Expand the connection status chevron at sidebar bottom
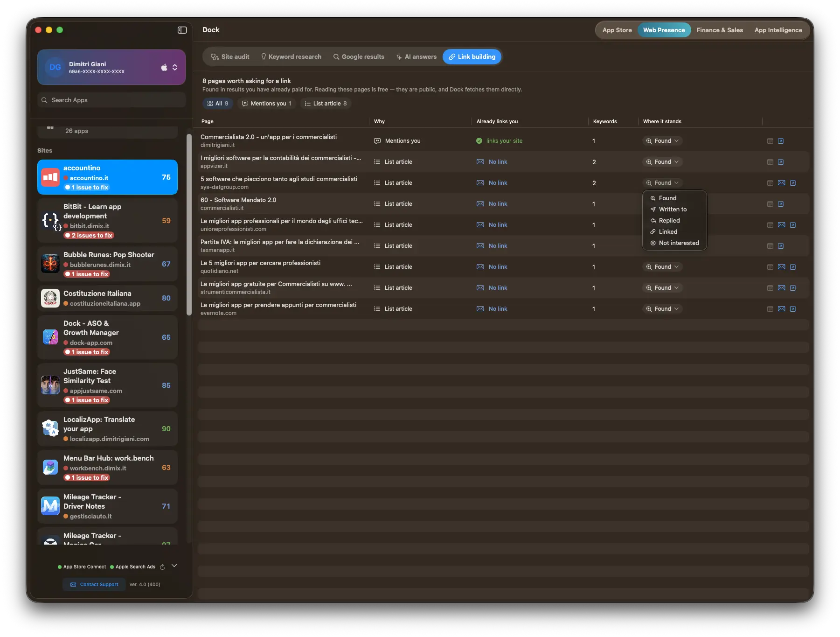 174,566
